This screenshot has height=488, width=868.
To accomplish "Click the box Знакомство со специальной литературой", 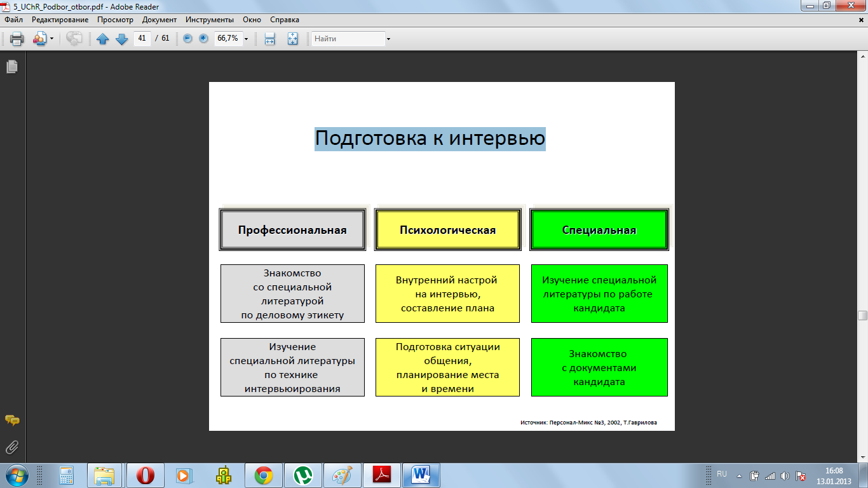I will 292,294.
